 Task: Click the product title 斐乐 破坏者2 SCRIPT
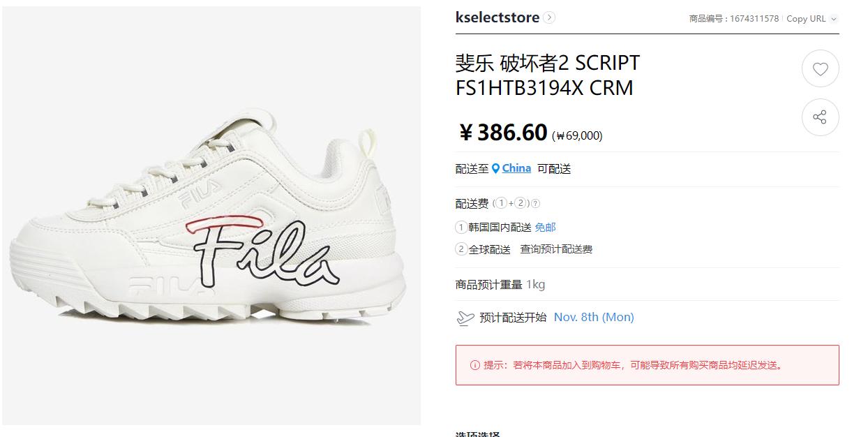[x=548, y=63]
